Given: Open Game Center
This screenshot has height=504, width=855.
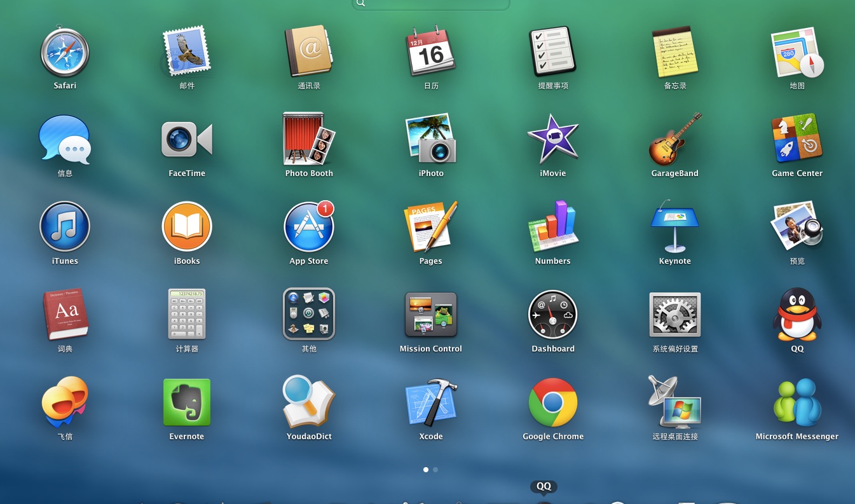Looking at the screenshot, I should 797,139.
